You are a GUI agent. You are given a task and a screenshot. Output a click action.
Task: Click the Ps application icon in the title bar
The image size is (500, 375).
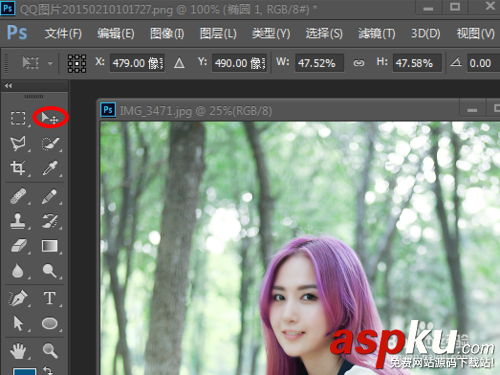point(8,8)
